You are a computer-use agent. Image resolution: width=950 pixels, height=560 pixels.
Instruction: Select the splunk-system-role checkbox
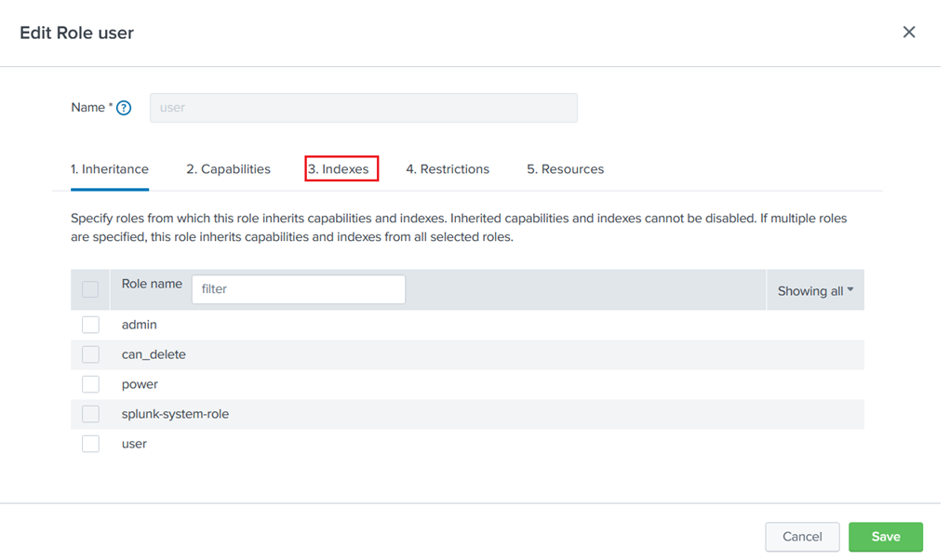point(90,413)
